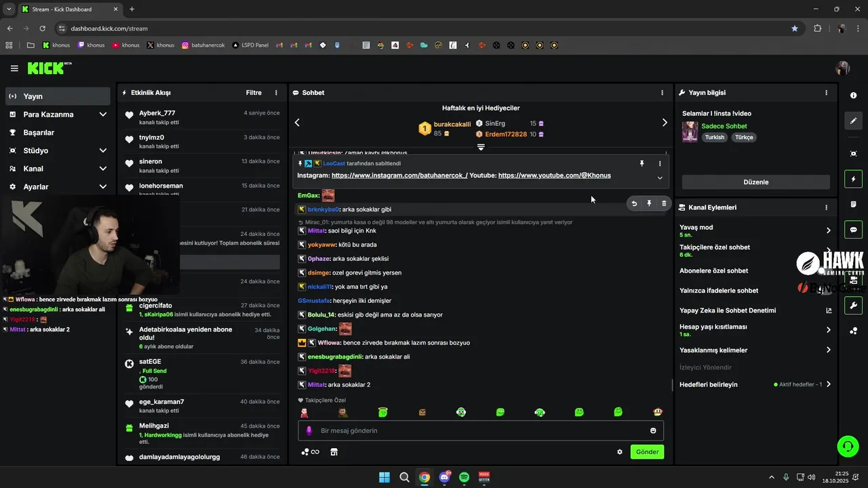Click the document notes icon in right toolbar
Screen dimensions: 868x488
click(x=853, y=204)
